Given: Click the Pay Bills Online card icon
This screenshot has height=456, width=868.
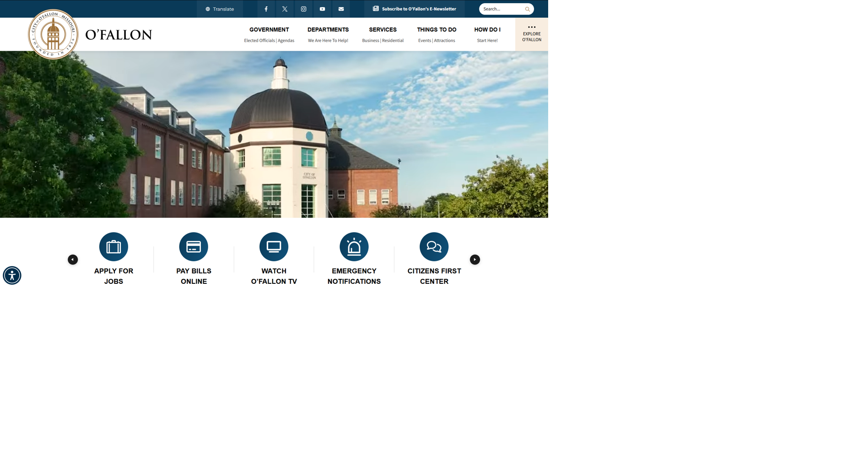Looking at the screenshot, I should tap(194, 246).
